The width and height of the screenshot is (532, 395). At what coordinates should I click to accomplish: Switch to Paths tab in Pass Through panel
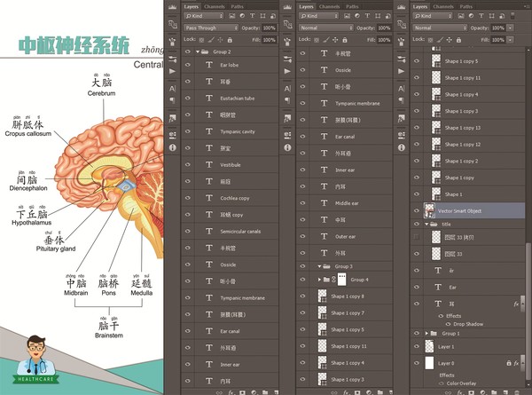237,6
